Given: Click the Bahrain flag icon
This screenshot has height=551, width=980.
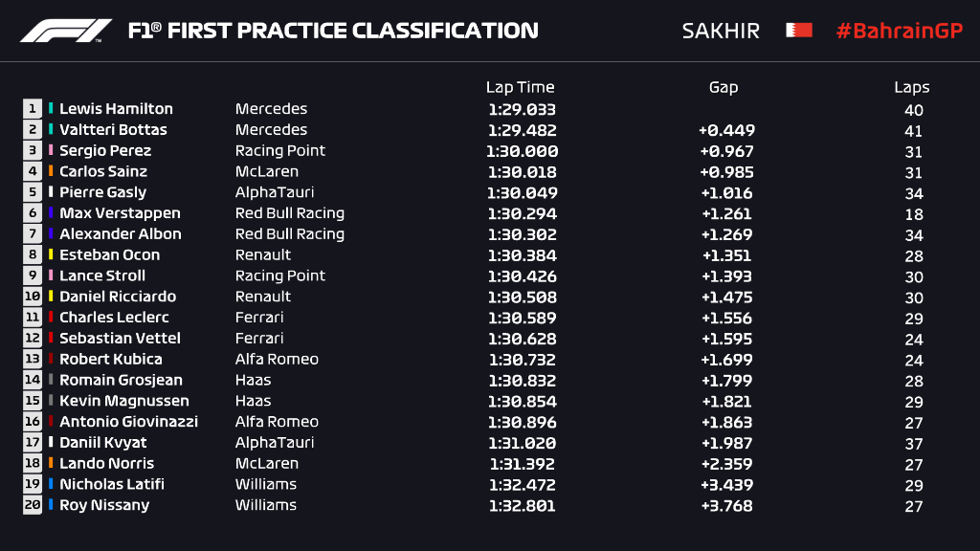Looking at the screenshot, I should (798, 31).
